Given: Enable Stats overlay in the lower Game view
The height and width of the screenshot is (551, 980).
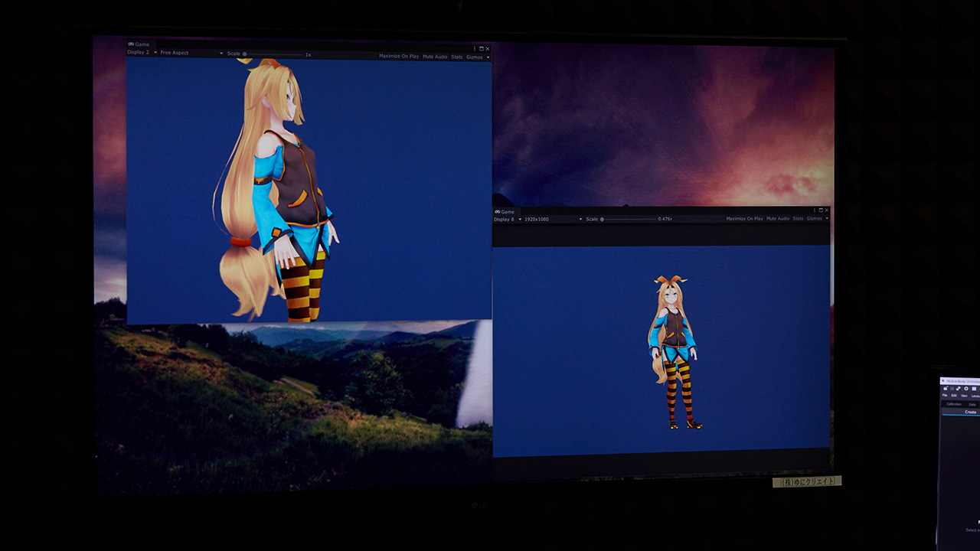Looking at the screenshot, I should (x=798, y=219).
